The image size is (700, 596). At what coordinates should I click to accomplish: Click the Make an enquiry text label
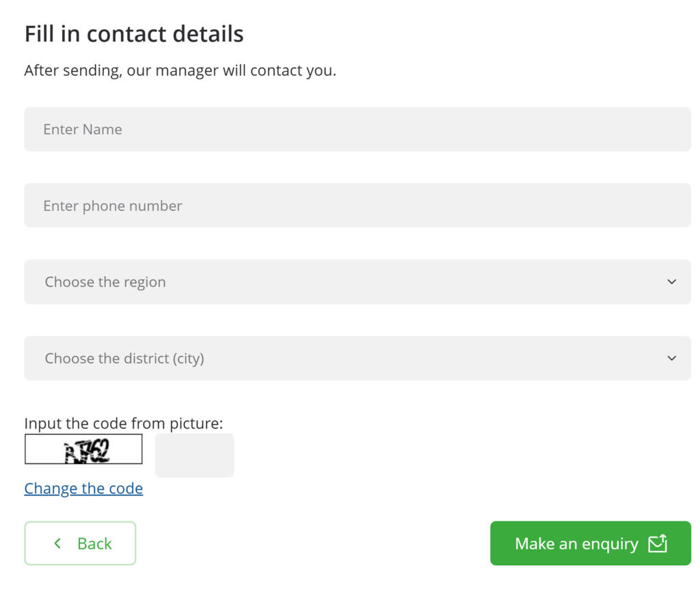576,543
